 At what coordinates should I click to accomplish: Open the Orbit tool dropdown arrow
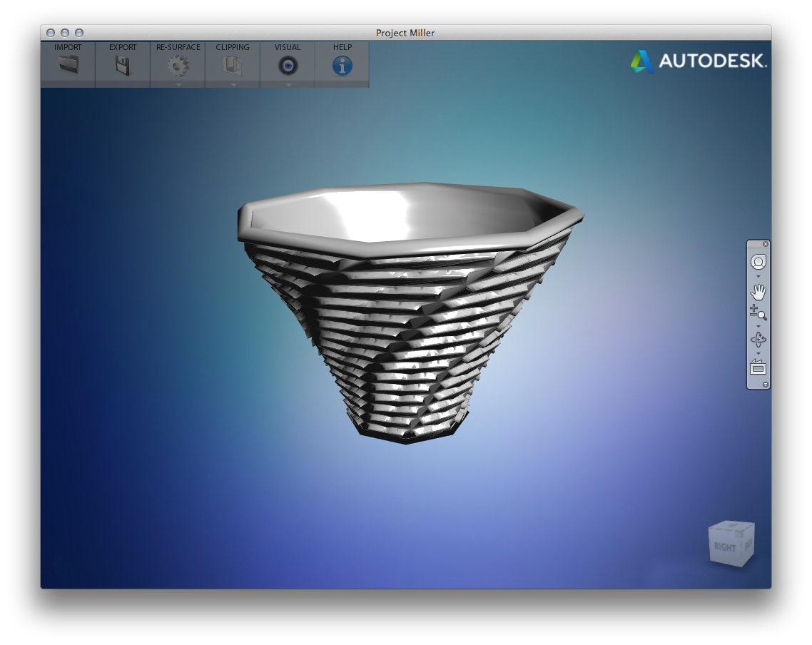click(x=758, y=353)
